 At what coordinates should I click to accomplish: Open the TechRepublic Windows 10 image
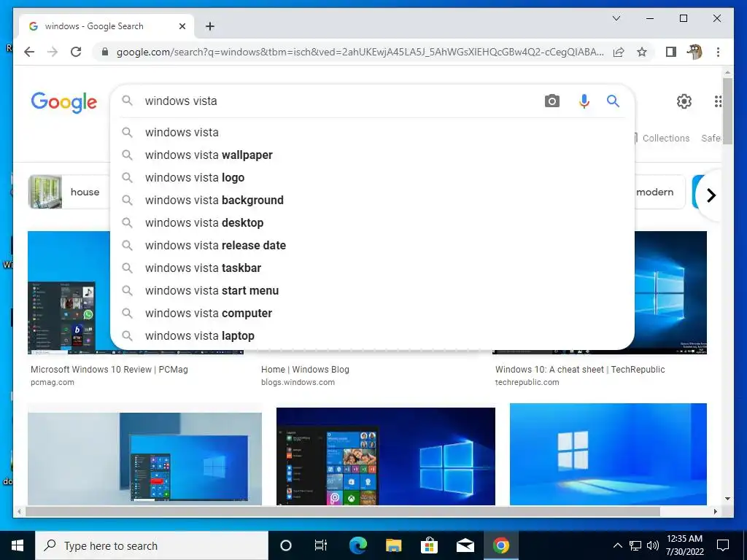[x=670, y=293]
